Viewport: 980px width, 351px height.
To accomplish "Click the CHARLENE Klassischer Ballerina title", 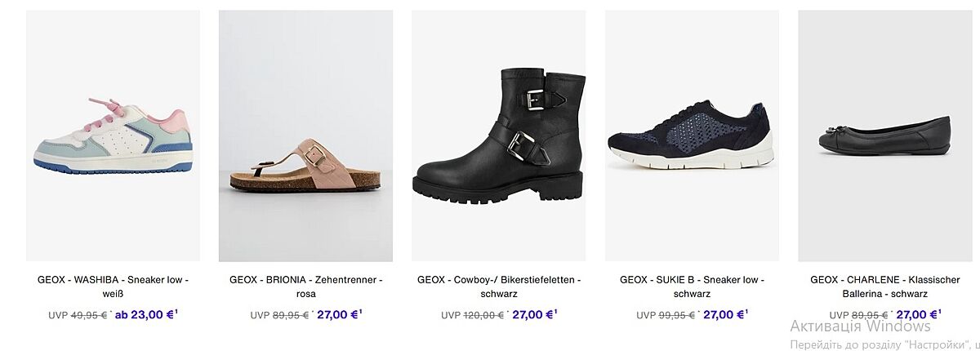I will point(884,287).
